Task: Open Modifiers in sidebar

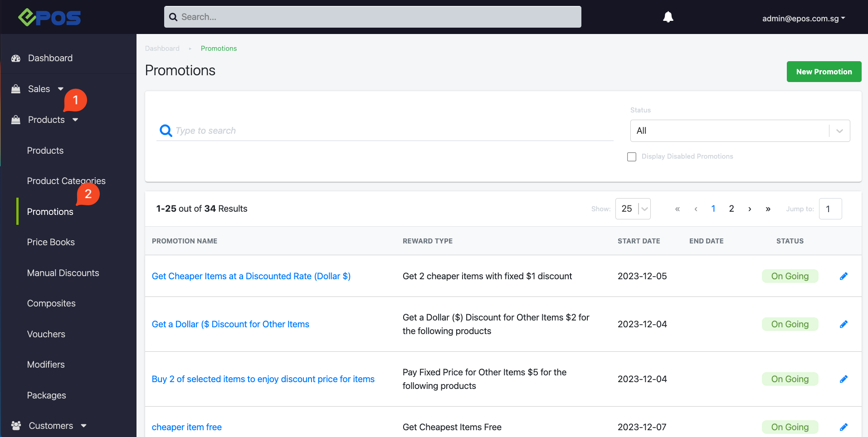Action: click(x=46, y=364)
